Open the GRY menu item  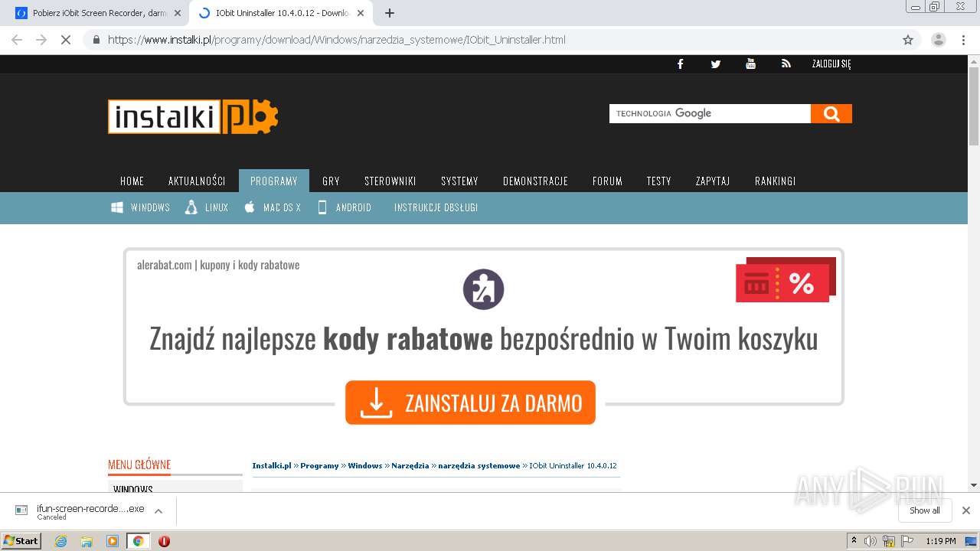(x=331, y=181)
